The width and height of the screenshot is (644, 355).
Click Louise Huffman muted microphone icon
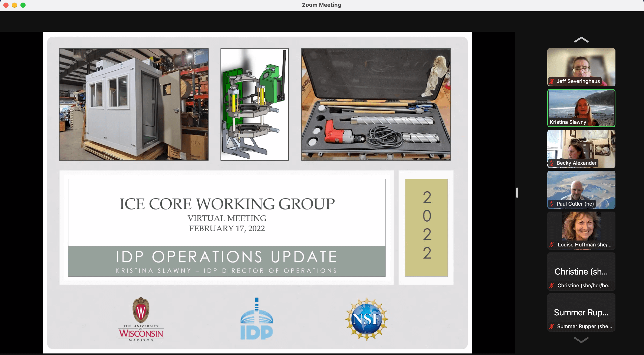[x=552, y=245]
